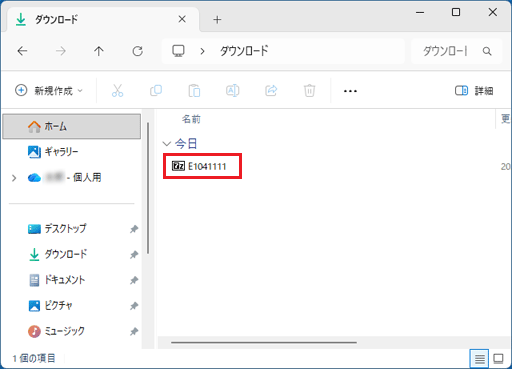
Task: Go forward with the right arrow button
Action: point(61,51)
